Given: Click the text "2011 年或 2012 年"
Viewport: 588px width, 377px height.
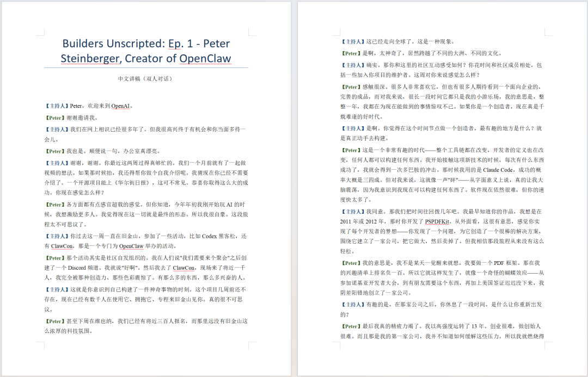Looking at the screenshot, I should [x=363, y=221].
